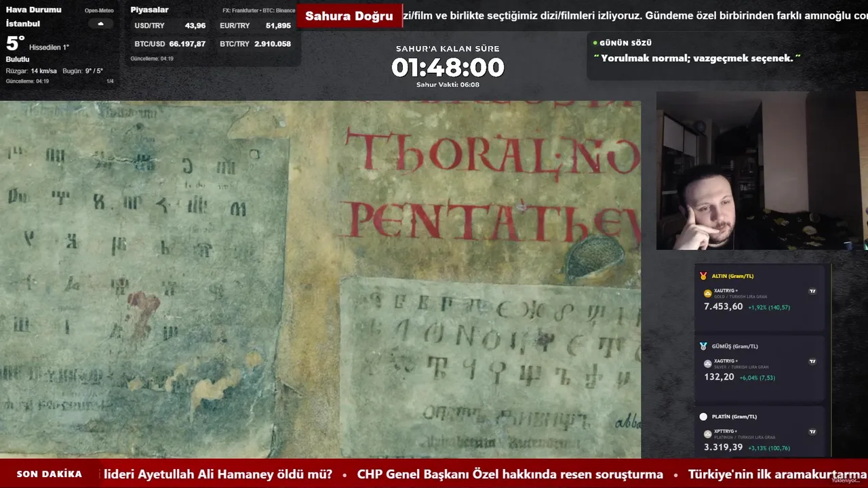Click the headline 'CHP Genel Başkanı Özel hakkında resen soruşturma'

[x=510, y=474]
